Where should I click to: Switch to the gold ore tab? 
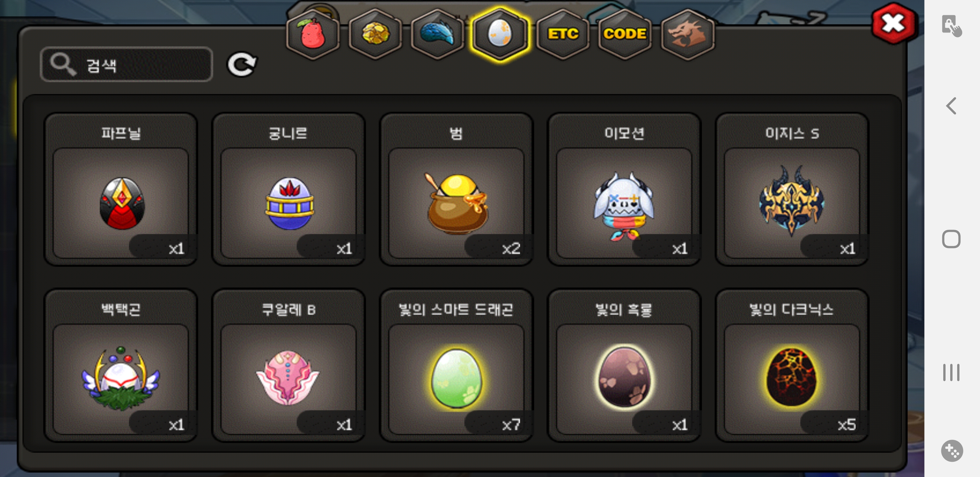coord(375,34)
